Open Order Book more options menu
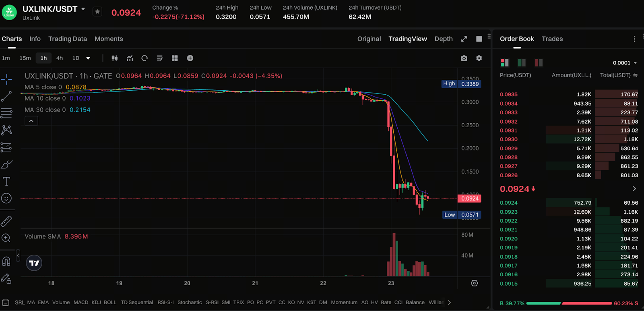644x311 pixels. click(x=634, y=39)
